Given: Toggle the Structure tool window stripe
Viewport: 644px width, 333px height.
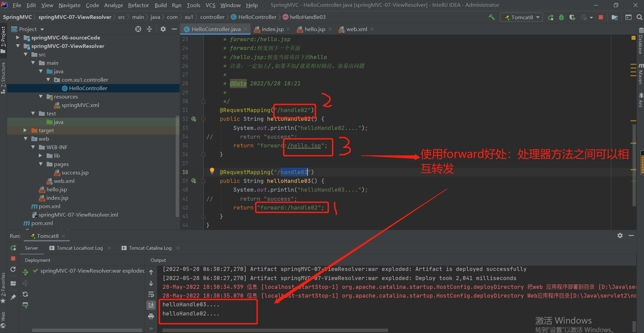Looking at the screenshot, I should pyautogui.click(x=3, y=78).
